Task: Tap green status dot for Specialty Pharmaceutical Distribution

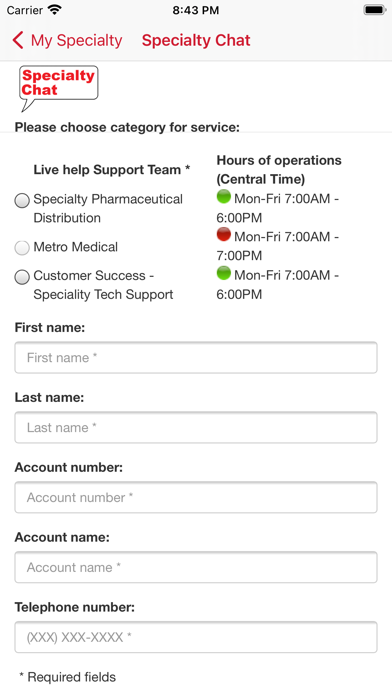Action: 224,196
